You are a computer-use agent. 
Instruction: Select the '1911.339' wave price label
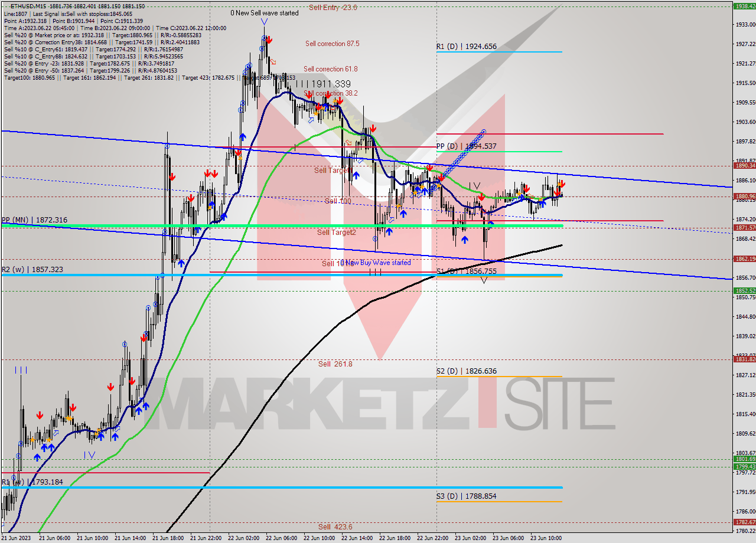click(331, 84)
